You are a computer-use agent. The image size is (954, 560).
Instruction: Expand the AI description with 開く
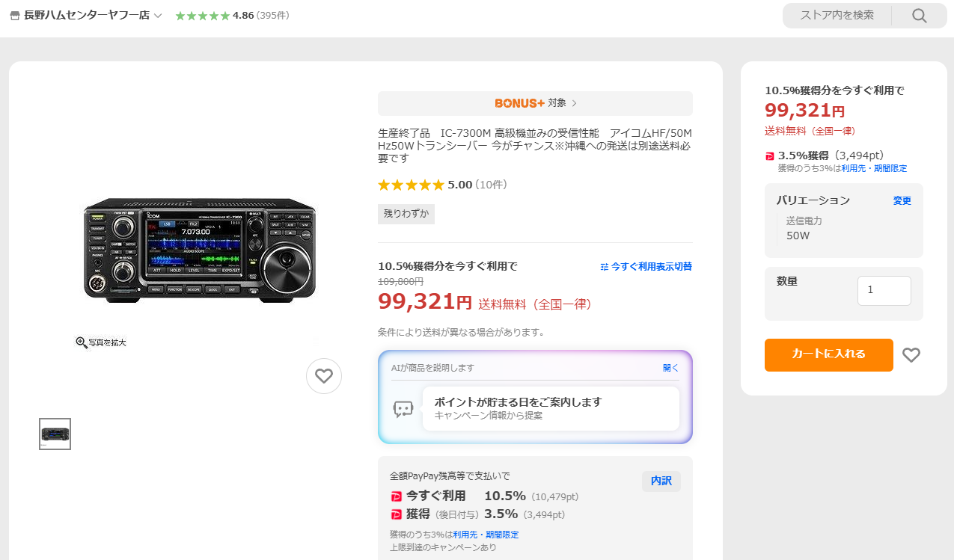[670, 368]
